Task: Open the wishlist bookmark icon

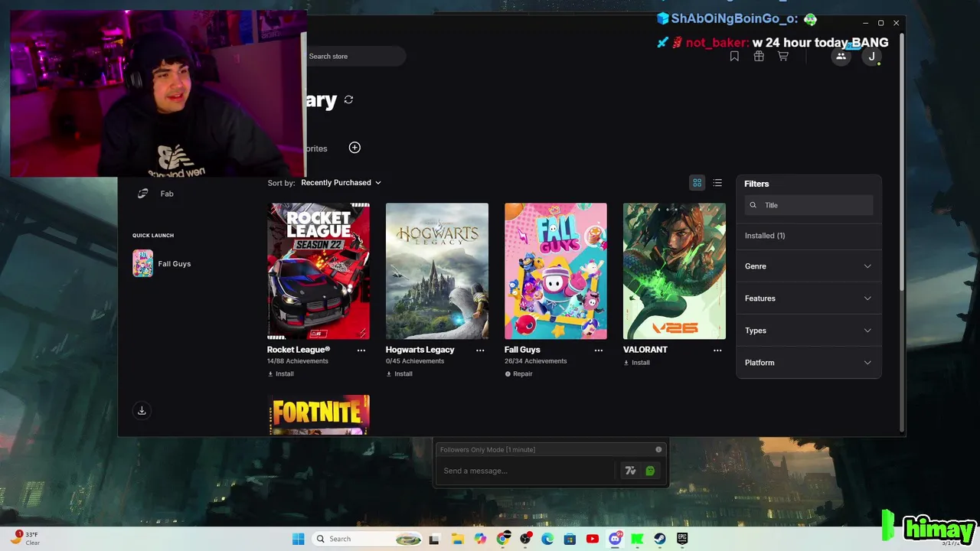Action: point(734,56)
